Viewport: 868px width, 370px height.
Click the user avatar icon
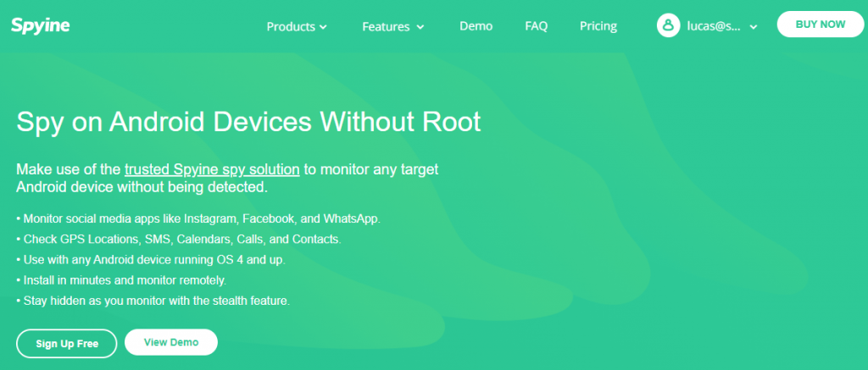point(669,25)
